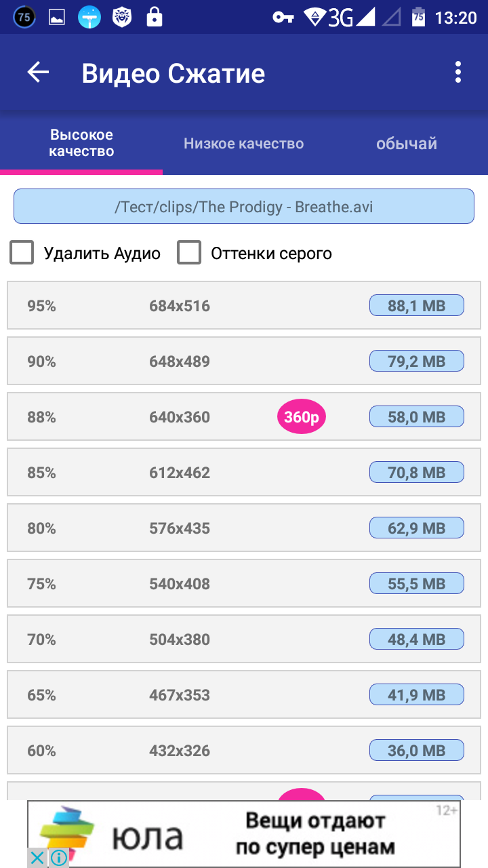
Task: Tap the 88,1 MB size button
Action: click(416, 306)
